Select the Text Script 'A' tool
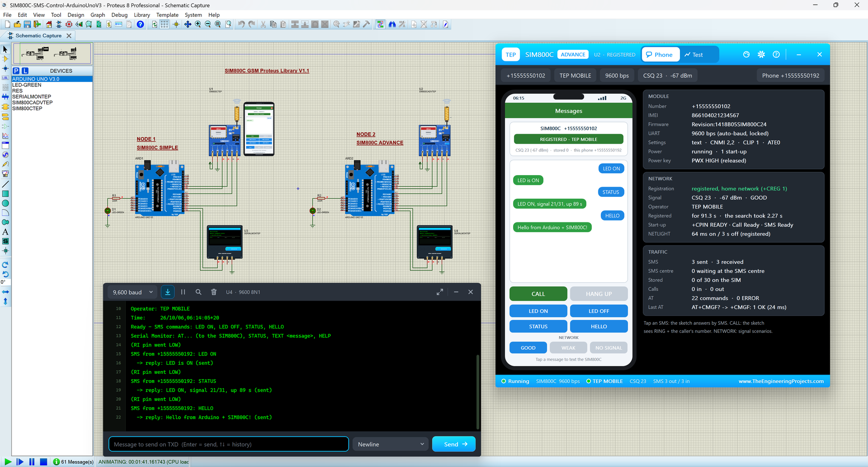Viewport: 868px width, 467px height. (x=5, y=232)
